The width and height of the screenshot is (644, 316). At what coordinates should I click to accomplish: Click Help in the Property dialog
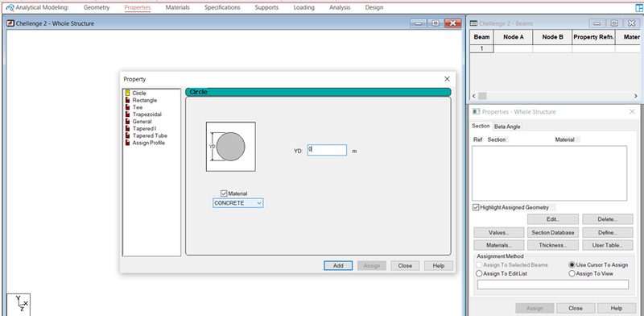coord(439,266)
